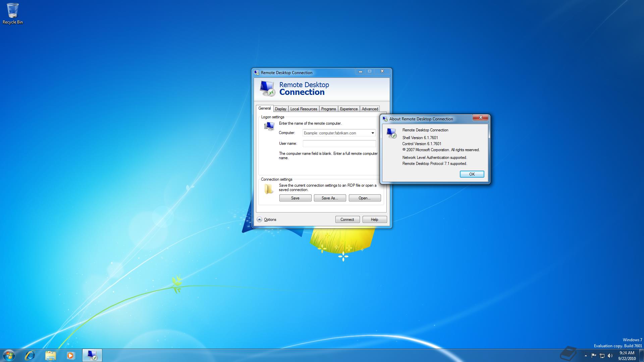Viewport: 644px width, 362px height.
Task: Open Windows Explorer folder taskbar icon
Action: pos(50,355)
